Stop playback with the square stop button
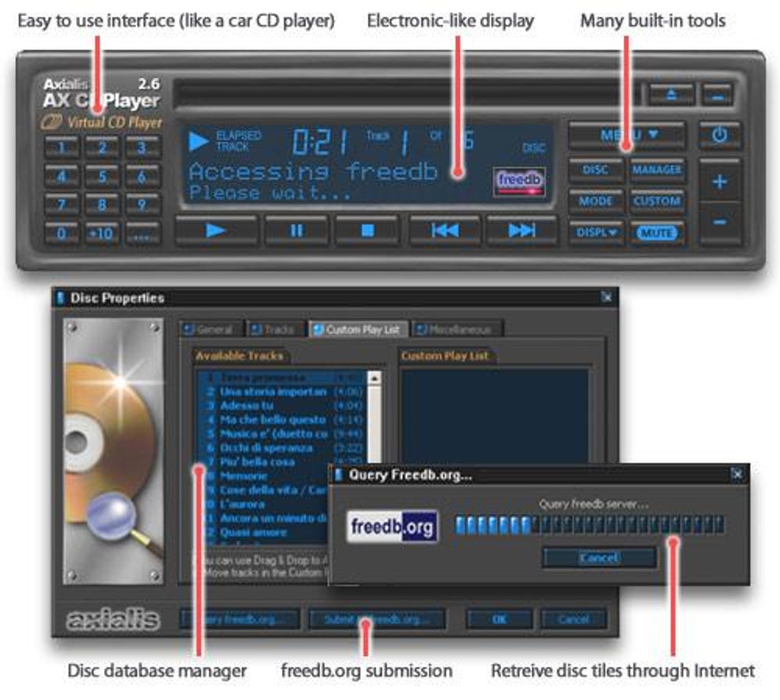 [367, 232]
